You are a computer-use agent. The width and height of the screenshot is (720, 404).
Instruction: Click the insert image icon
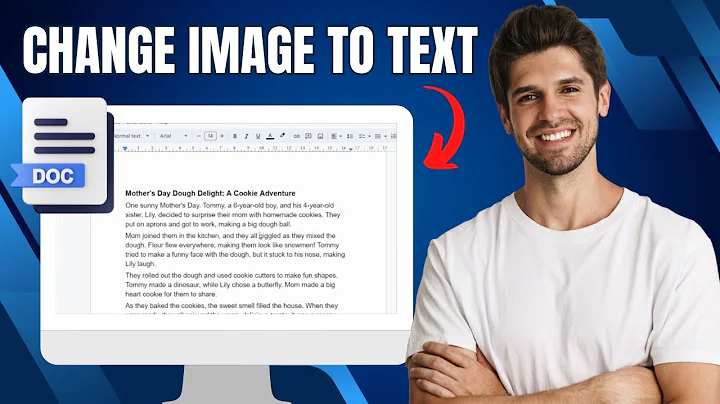click(320, 136)
